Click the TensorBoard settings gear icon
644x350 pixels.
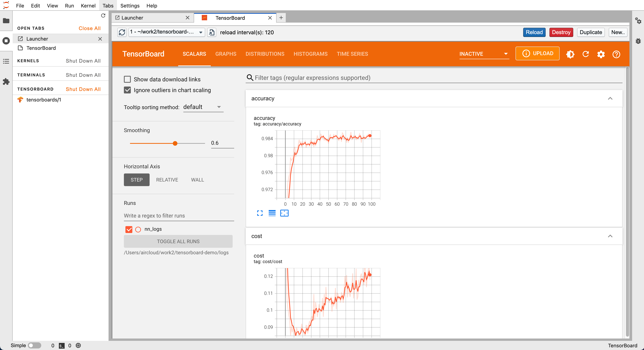[601, 54]
